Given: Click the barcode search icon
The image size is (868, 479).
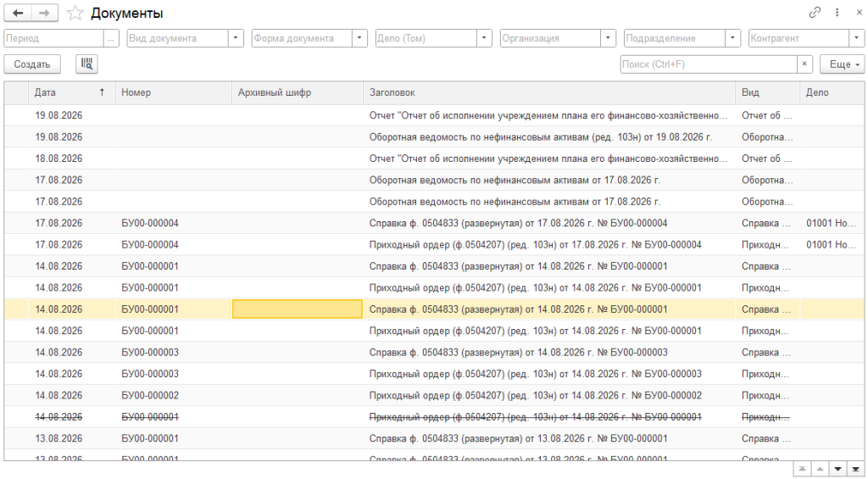Looking at the screenshot, I should point(87,64).
